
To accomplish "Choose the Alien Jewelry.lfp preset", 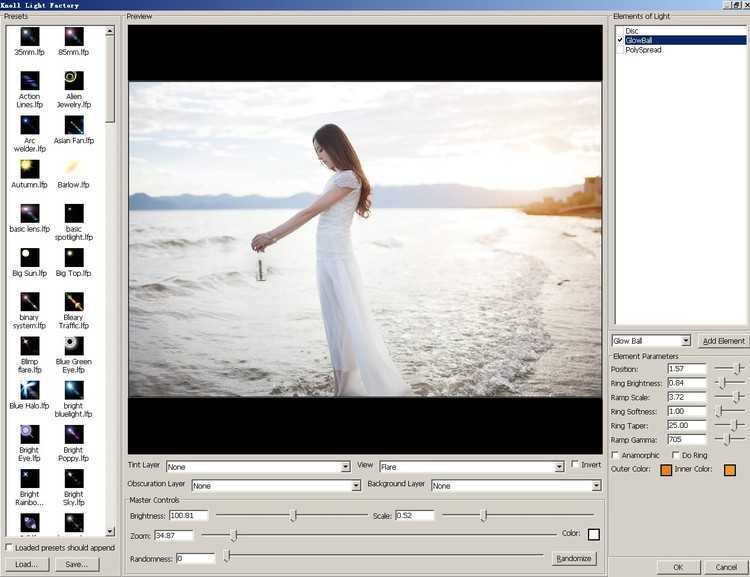I will [74, 81].
